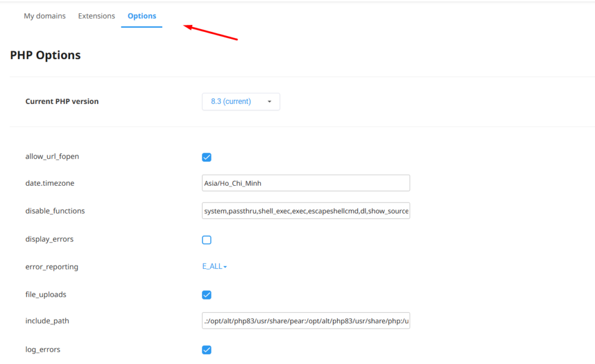Click the allow_url_fopen label text
The height and width of the screenshot is (364, 595).
coord(52,157)
